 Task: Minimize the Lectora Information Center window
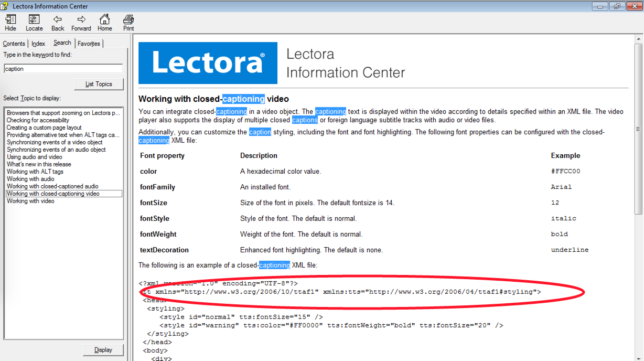click(x=600, y=6)
